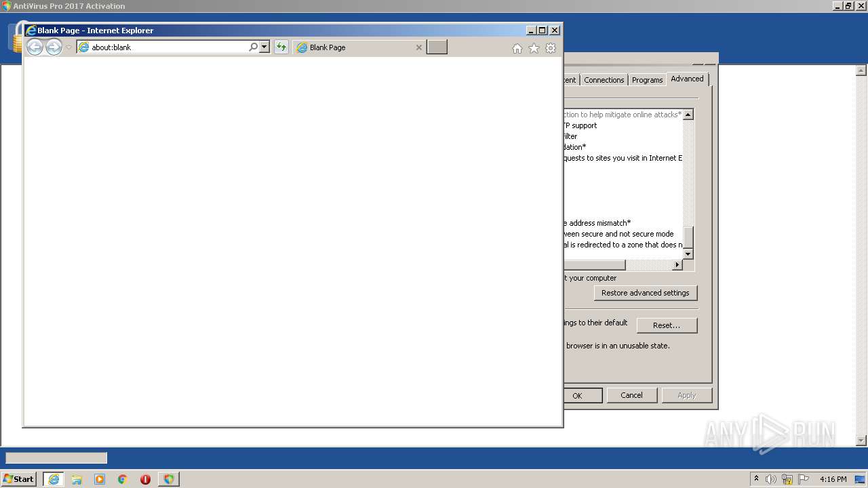Show hidden system tray icons
Viewport: 868px width, 488px height.
[756, 479]
